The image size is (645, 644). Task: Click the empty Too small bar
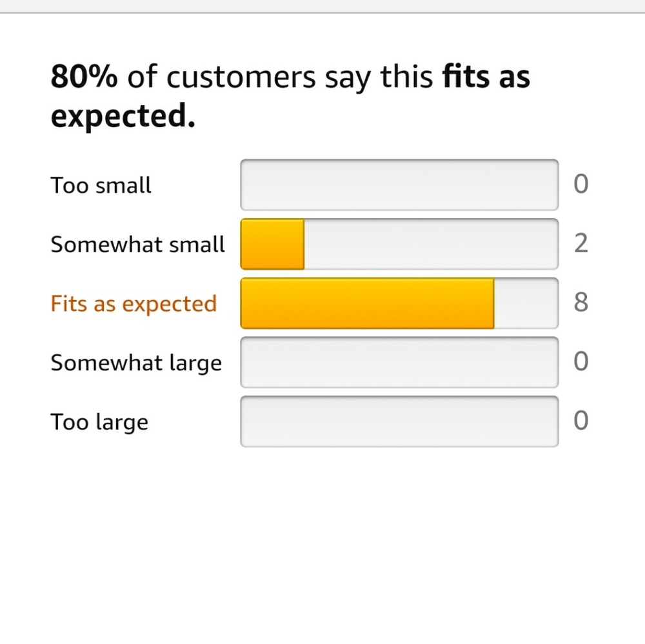coord(399,185)
